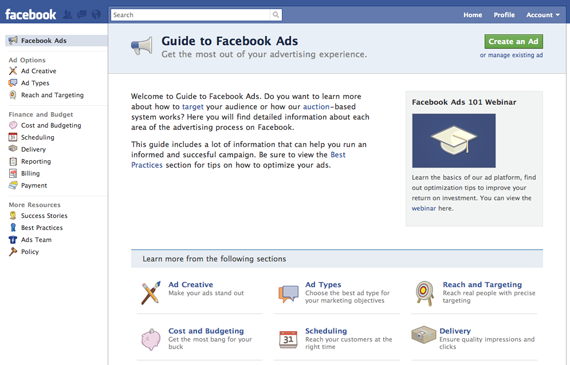The image size is (570, 365).
Task: Open Ad Types sidebar link
Action: tap(35, 83)
